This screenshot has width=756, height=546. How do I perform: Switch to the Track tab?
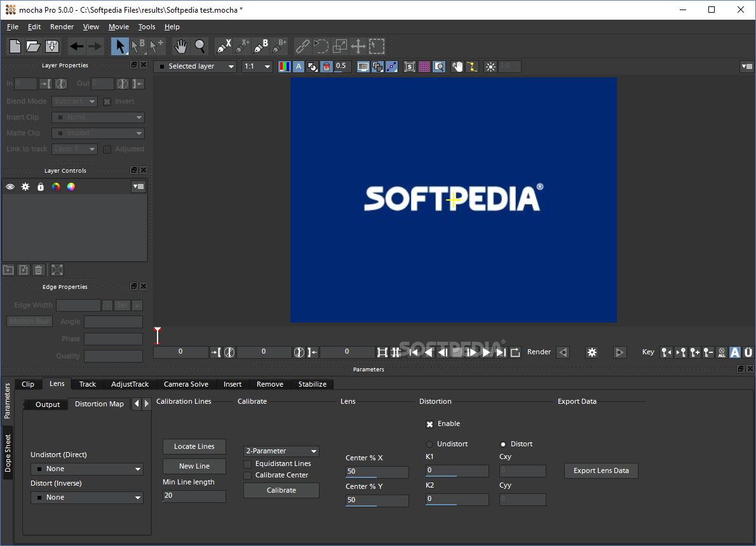coord(87,384)
